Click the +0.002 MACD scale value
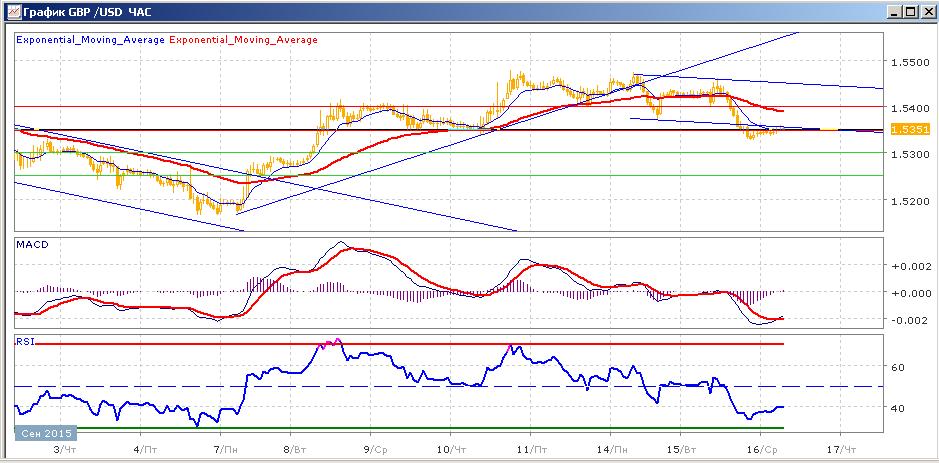Screen dimensions: 939x463 tap(910, 267)
